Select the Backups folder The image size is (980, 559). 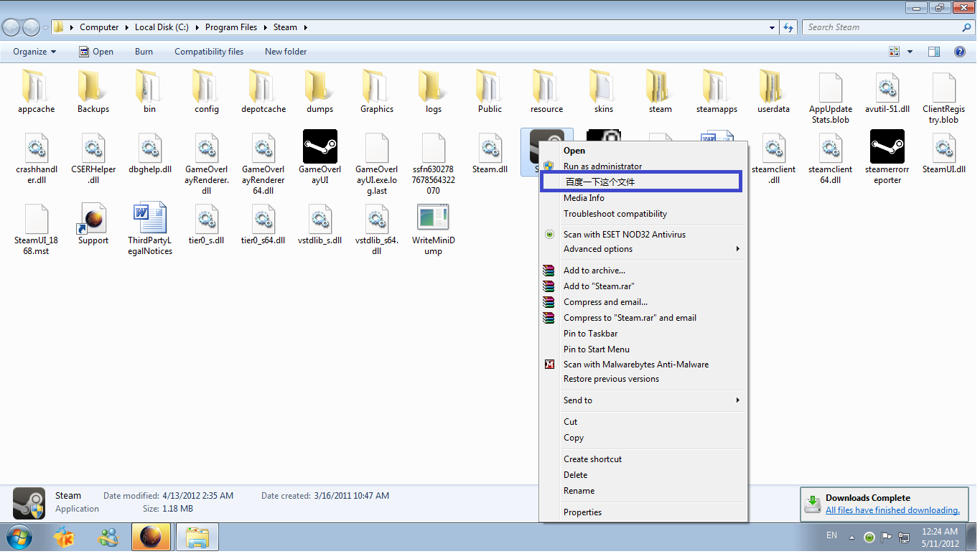point(93,92)
